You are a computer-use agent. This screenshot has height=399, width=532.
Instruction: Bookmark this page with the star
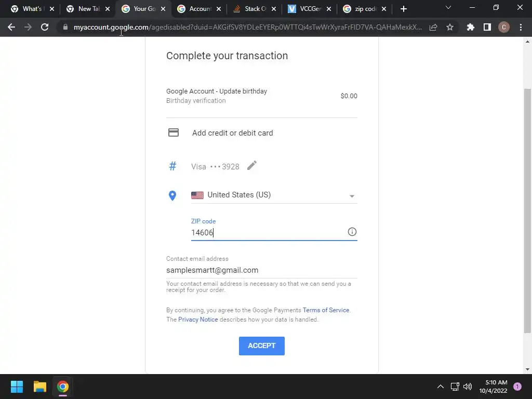(x=450, y=27)
